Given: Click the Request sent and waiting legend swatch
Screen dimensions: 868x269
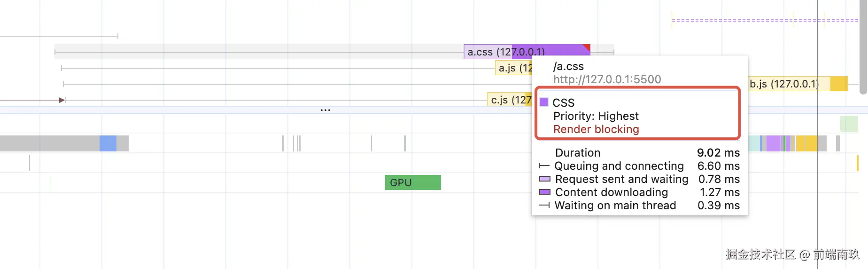Looking at the screenshot, I should tap(545, 179).
